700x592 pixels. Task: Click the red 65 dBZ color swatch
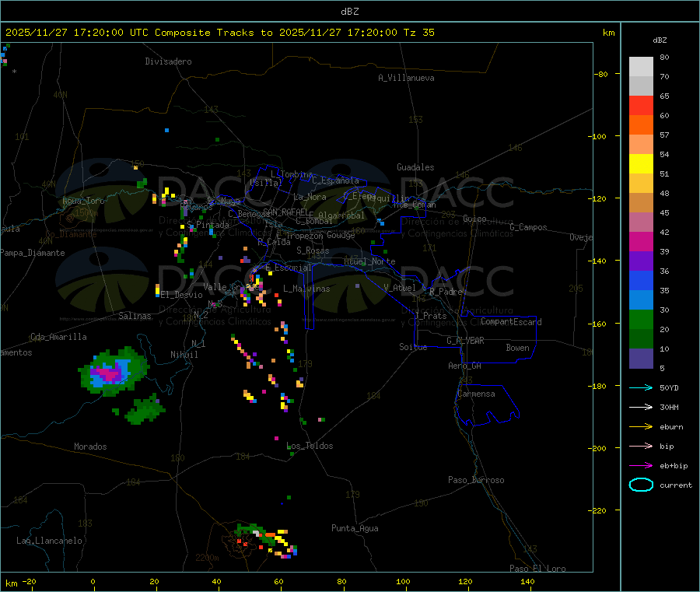641,105
